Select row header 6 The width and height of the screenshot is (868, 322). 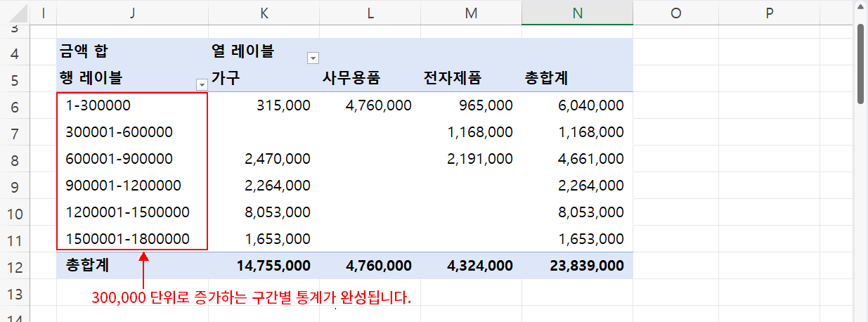(x=15, y=105)
